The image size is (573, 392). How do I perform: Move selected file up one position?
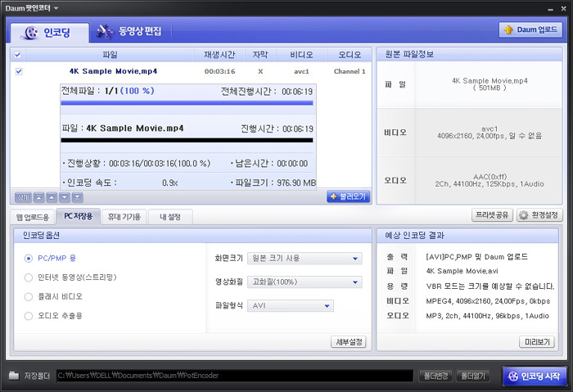pos(51,197)
